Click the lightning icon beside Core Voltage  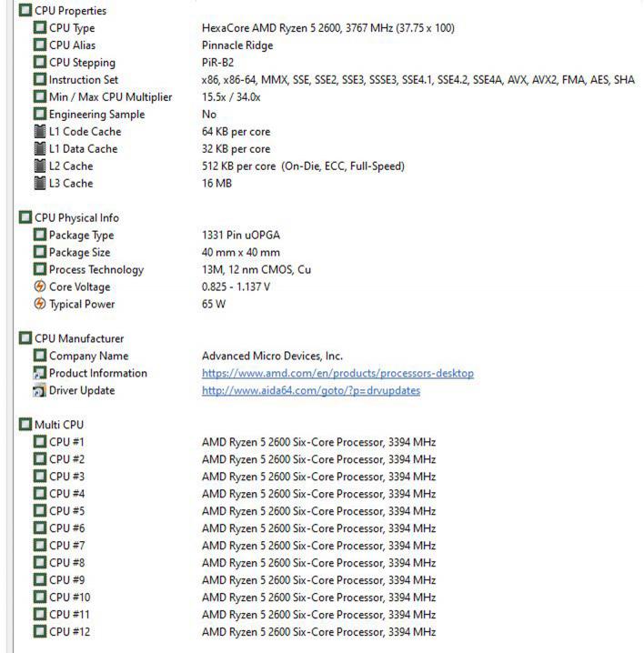pyautogui.click(x=40, y=286)
